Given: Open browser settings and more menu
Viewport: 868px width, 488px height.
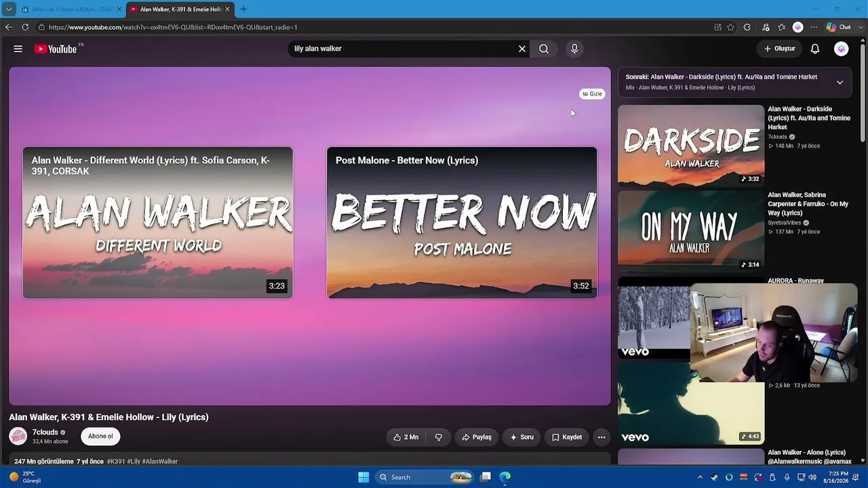Looking at the screenshot, I should click(x=814, y=27).
